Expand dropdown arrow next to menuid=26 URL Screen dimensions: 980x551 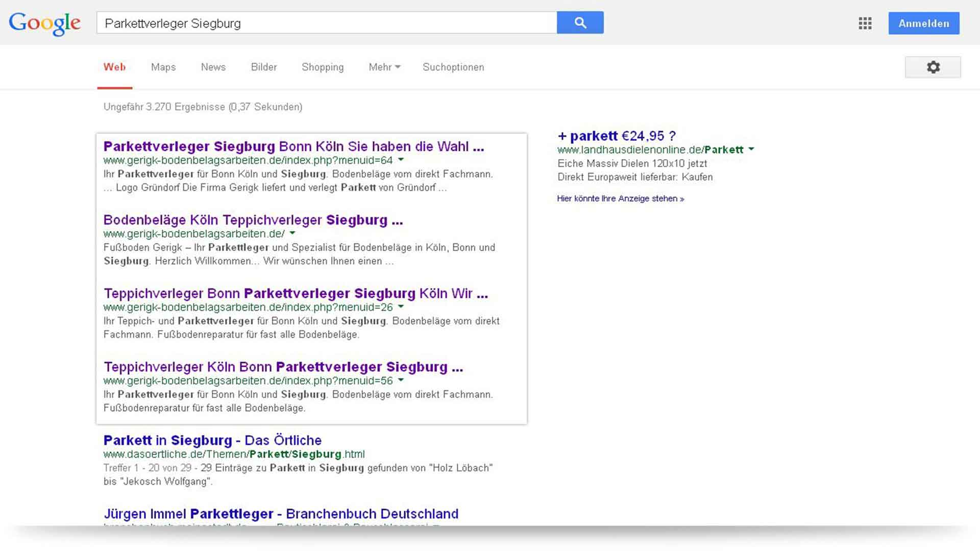pyautogui.click(x=401, y=307)
